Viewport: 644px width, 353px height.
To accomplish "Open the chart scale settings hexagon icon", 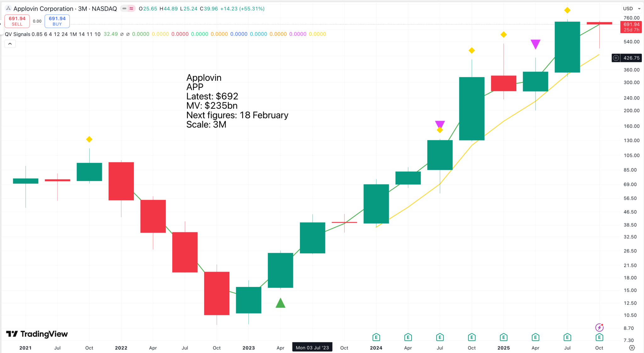I will 632,348.
